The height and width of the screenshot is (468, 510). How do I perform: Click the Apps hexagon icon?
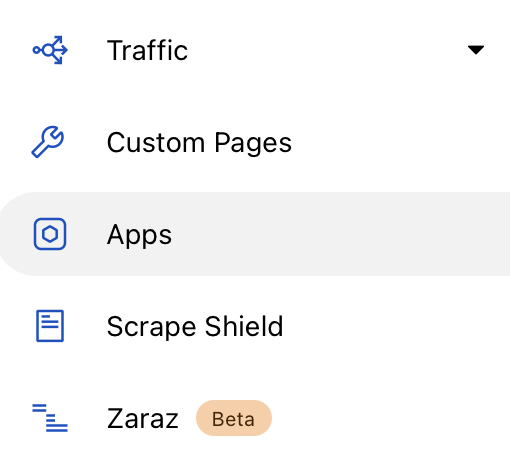point(50,234)
